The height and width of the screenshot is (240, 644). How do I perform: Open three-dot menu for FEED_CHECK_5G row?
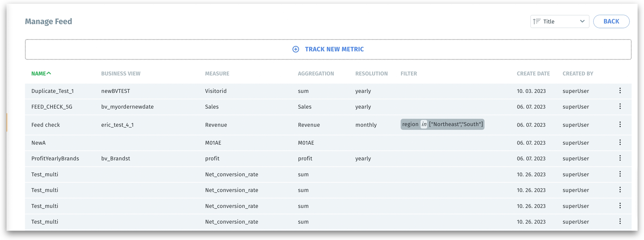point(620,106)
